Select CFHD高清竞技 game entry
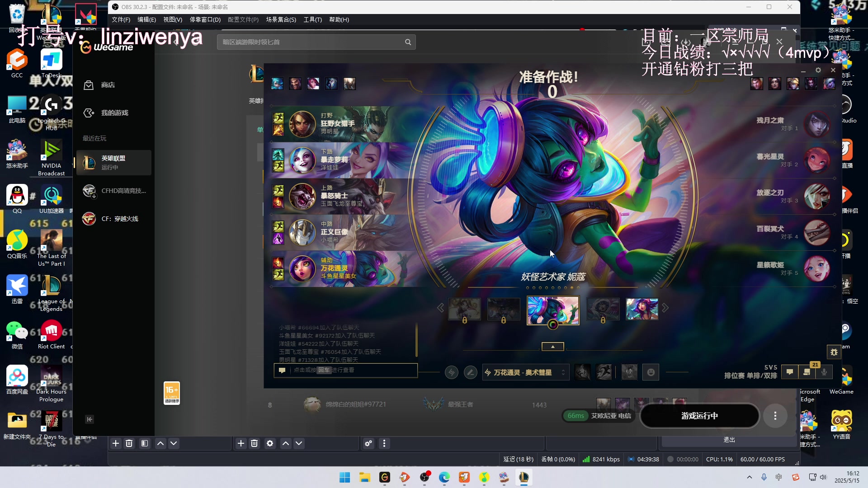Image resolution: width=868 pixels, height=488 pixels. pos(113,191)
